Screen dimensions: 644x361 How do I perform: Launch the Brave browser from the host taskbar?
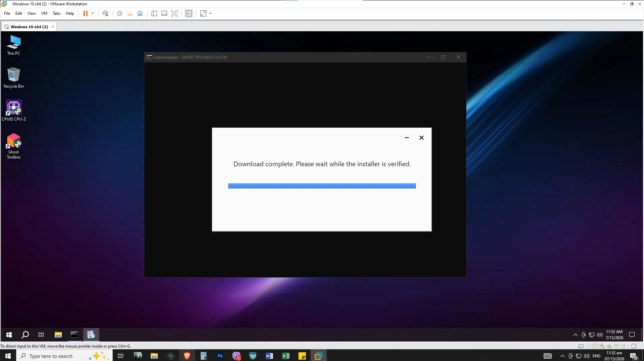(x=187, y=356)
